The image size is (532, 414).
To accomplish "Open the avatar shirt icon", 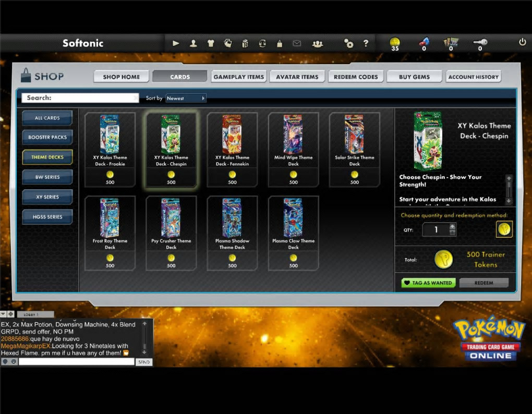I will coord(211,43).
